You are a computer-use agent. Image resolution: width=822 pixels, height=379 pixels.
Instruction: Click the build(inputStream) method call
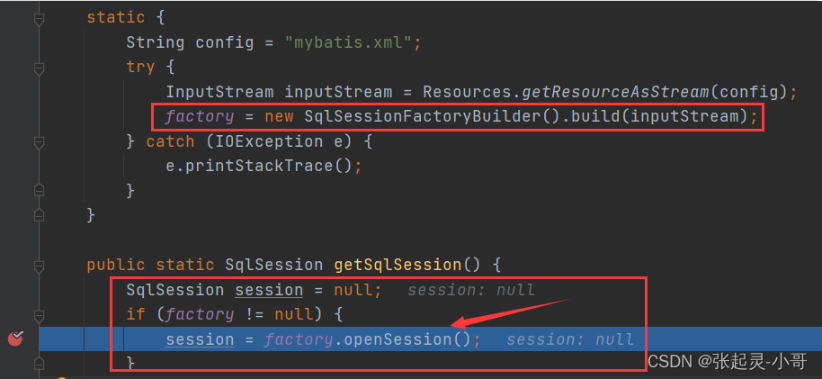coord(658,116)
